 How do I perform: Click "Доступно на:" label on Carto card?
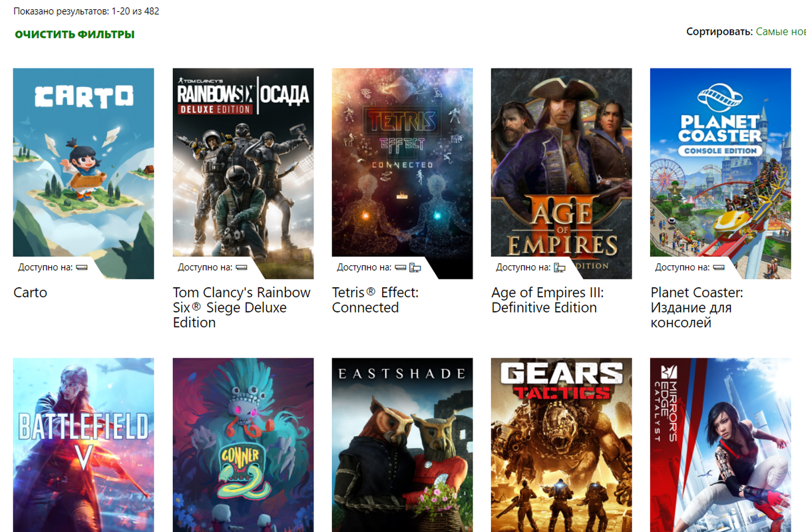[46, 267]
